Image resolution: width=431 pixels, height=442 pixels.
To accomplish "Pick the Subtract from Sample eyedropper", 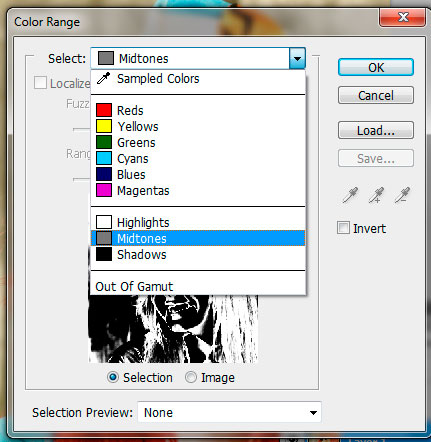I will 402,195.
